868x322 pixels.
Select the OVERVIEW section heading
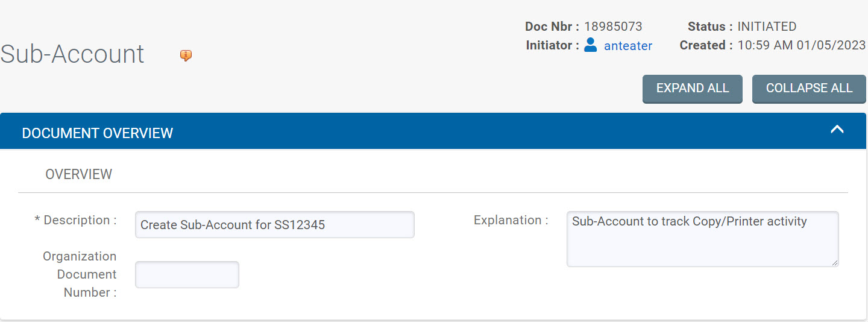(x=79, y=174)
